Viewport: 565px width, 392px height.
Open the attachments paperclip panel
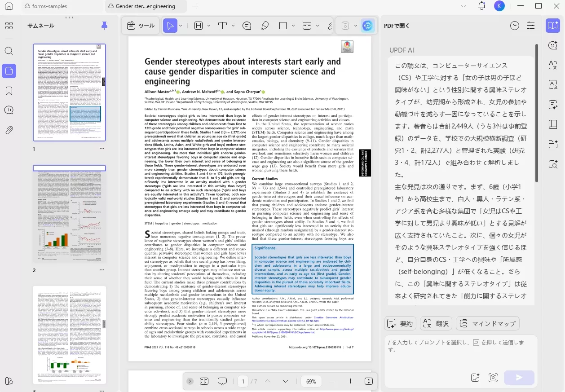pyautogui.click(x=9, y=130)
